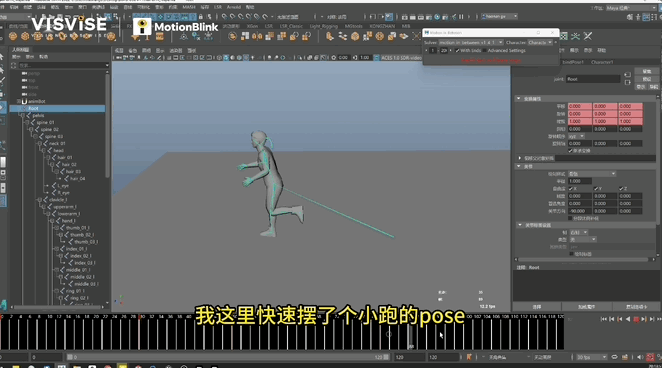Click the play backwards playback button
This screenshot has width=662, height=368.
(x=628, y=319)
